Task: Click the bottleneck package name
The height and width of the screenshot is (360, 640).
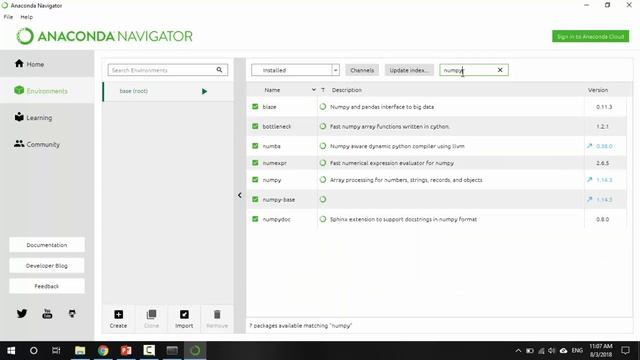Action: [x=277, y=127]
